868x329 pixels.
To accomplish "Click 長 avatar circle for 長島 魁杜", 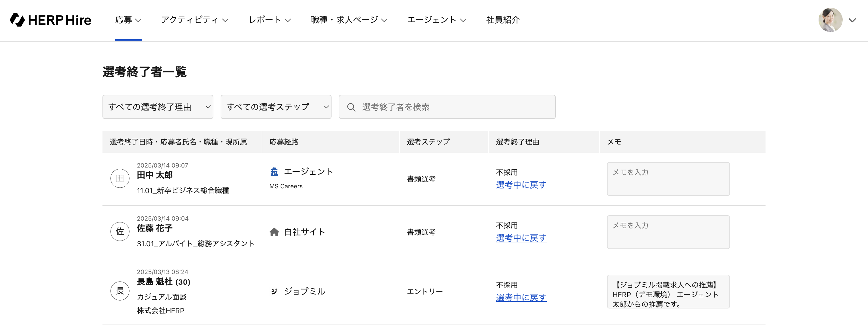I will click(x=120, y=291).
